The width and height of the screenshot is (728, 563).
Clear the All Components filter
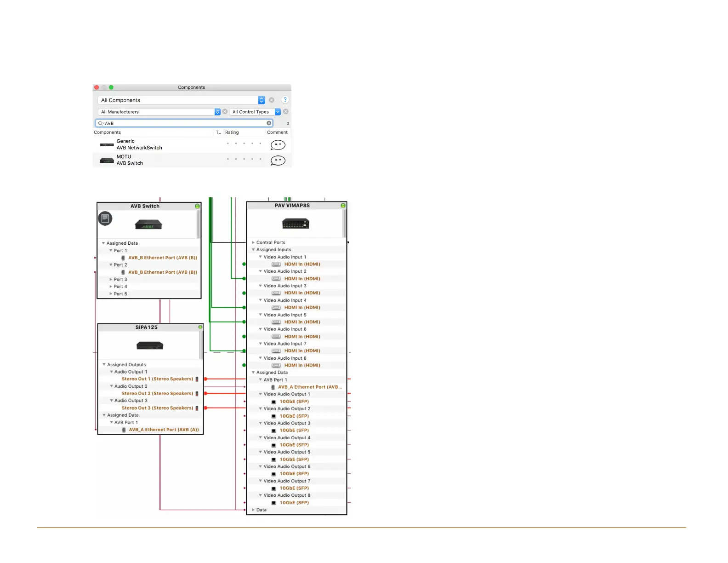pos(272,100)
